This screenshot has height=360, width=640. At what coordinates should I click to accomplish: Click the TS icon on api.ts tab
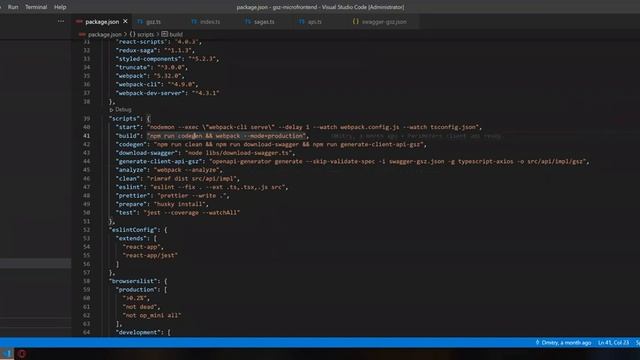point(302,22)
